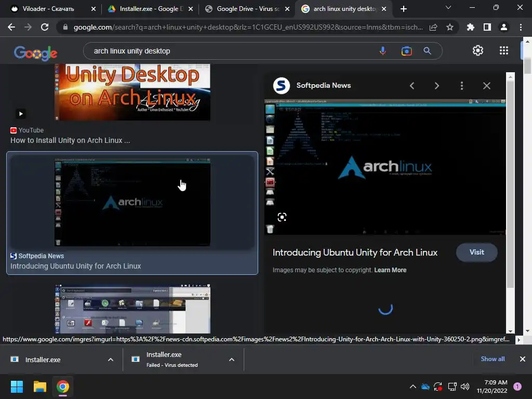The width and height of the screenshot is (532, 399).
Task: Start a voice search with the microphone
Action: pyautogui.click(x=383, y=51)
